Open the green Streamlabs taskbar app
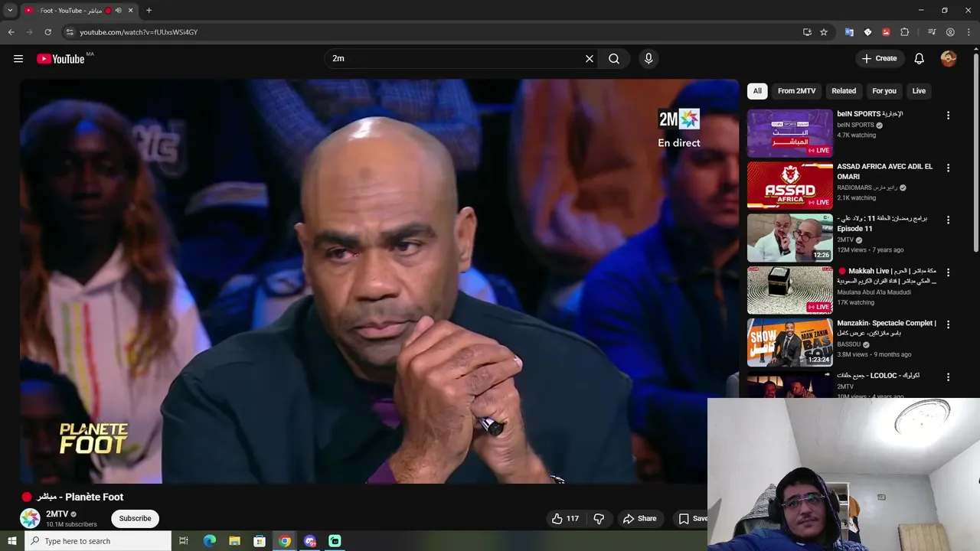Image resolution: width=980 pixels, height=551 pixels. tap(335, 541)
